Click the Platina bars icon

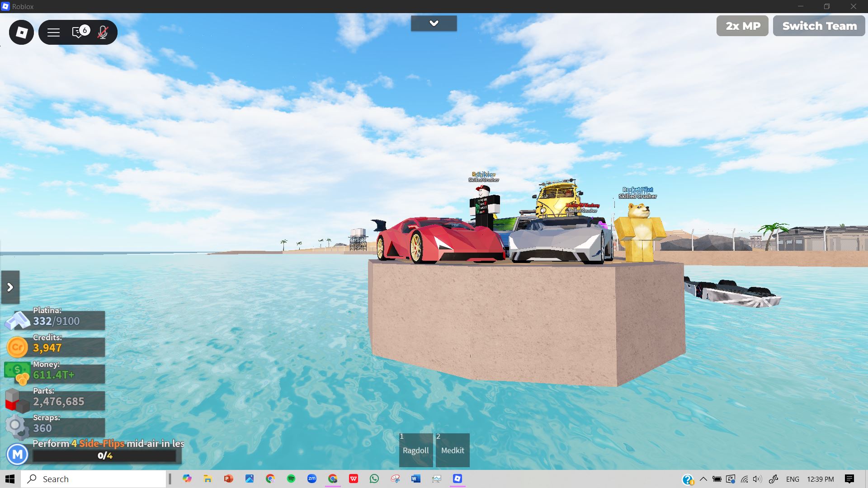[x=18, y=320]
